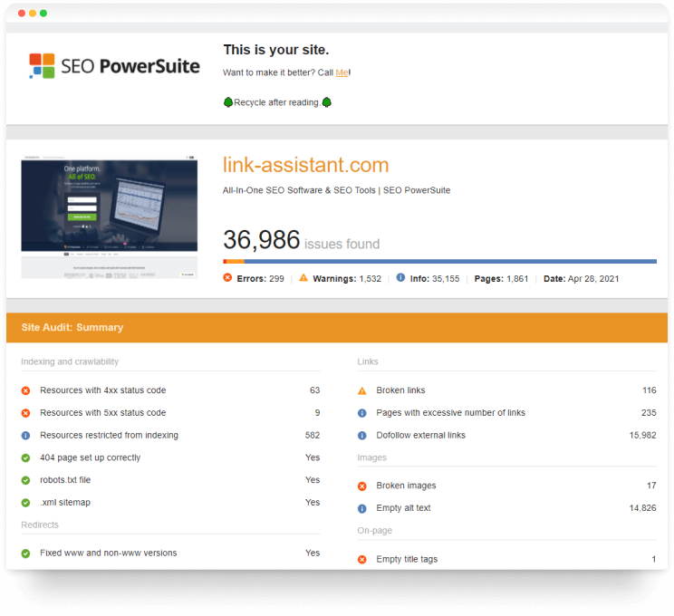Click the 'Links' section heading
The height and width of the screenshot is (616, 674).
click(x=368, y=361)
